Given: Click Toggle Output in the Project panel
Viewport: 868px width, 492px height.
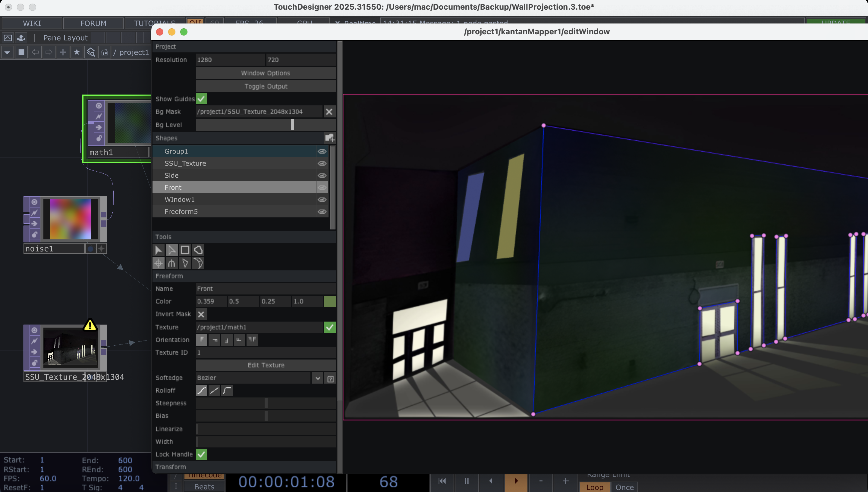Looking at the screenshot, I should tap(265, 86).
